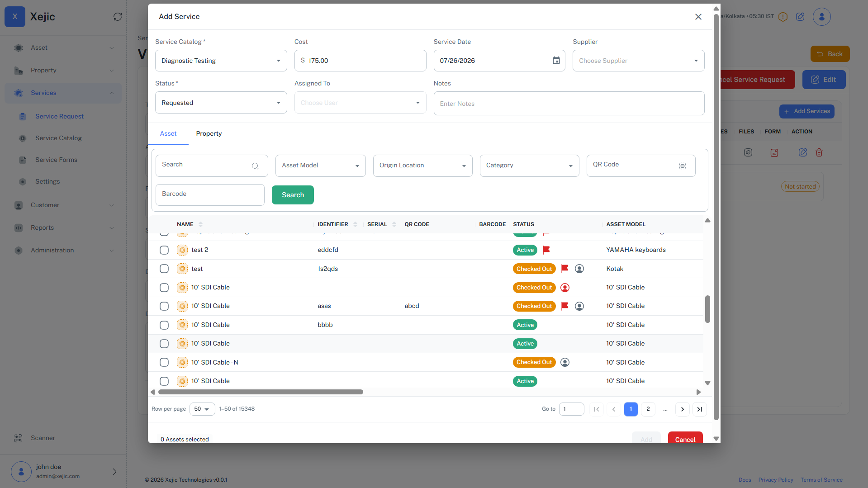
Task: Open the Category filter dropdown
Action: [529, 166]
